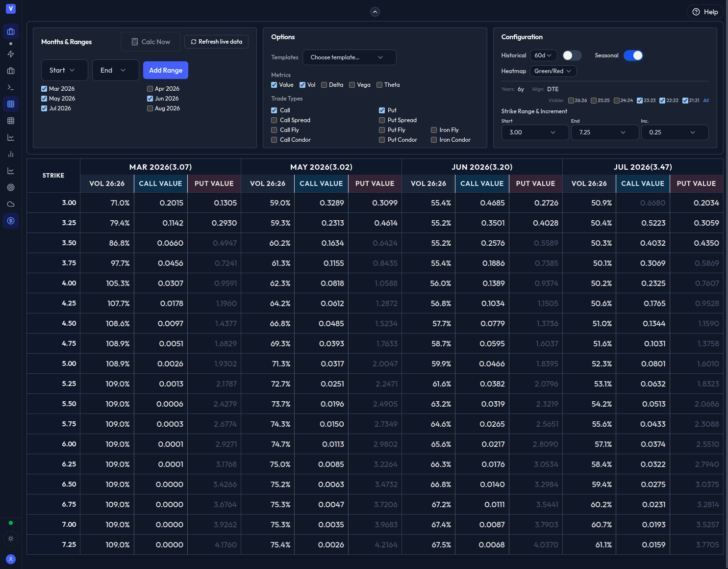The image size is (728, 569).
Task: Open the user avatar at sidebar bottom
Action: point(11,559)
